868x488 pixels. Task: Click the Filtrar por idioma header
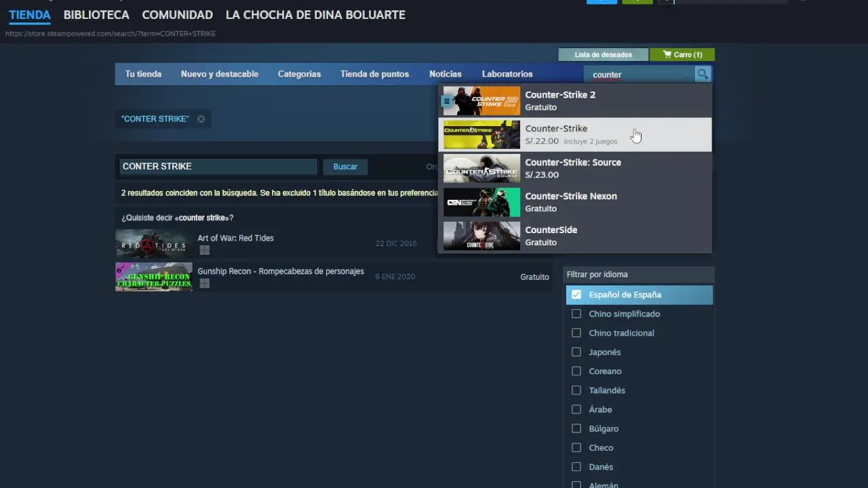[x=639, y=274]
